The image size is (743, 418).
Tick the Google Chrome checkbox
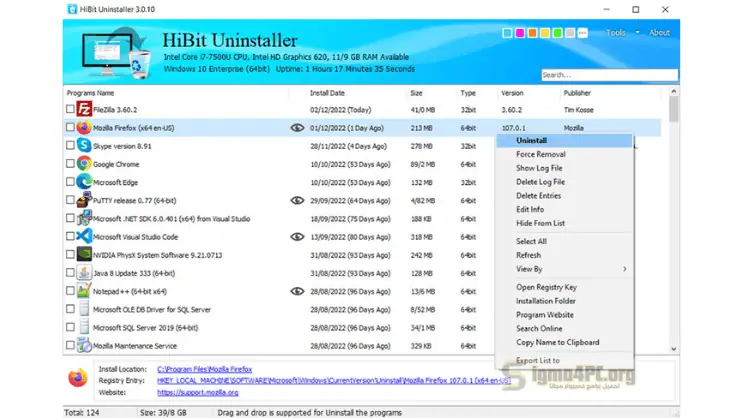70,164
